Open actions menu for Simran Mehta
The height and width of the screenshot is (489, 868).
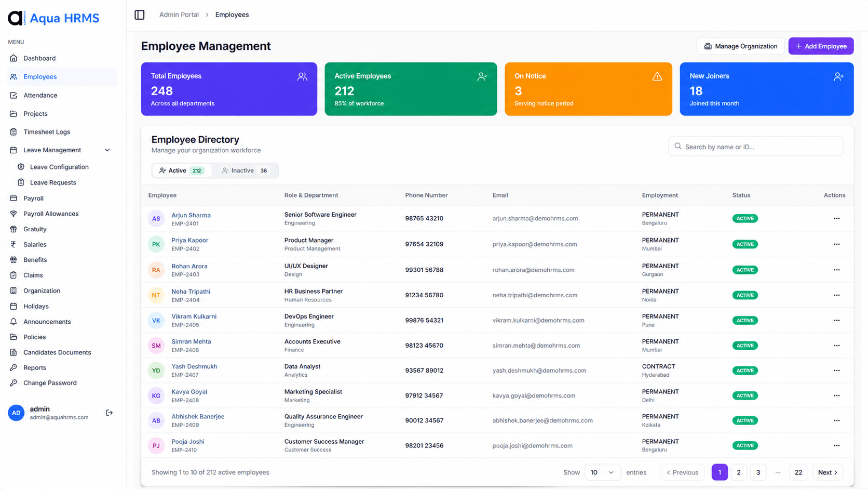pyautogui.click(x=836, y=346)
